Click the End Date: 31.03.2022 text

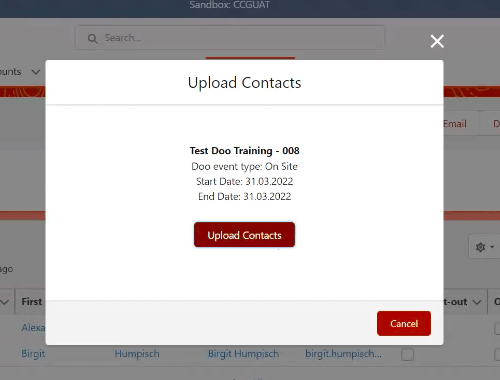(x=244, y=196)
